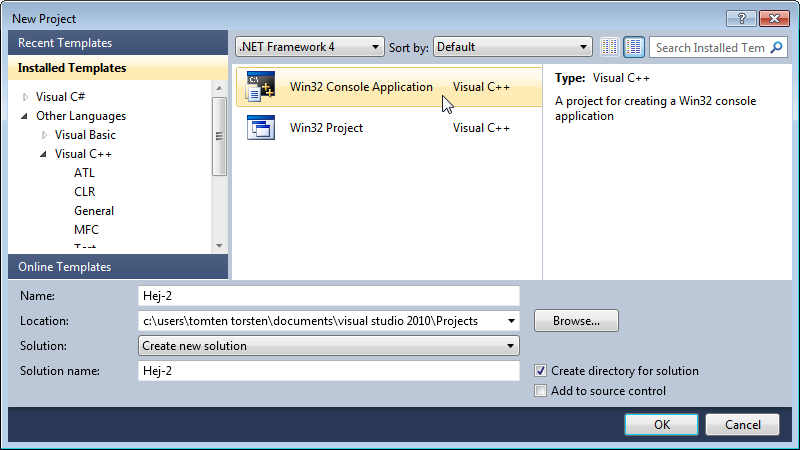Click the Win32 Console Application icon
Screen dimensions: 800x450
(x=261, y=87)
